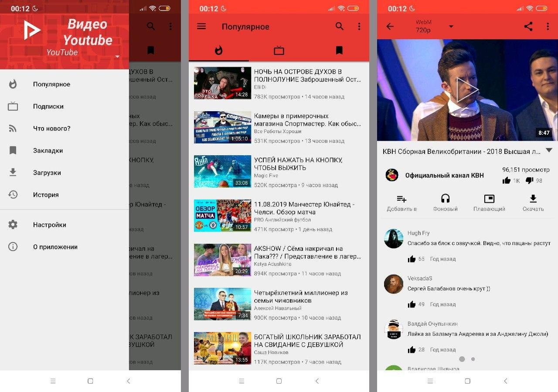The height and width of the screenshot is (392, 558).
Task: Tap "Официальный канал КВН" channel name
Action: (444, 175)
